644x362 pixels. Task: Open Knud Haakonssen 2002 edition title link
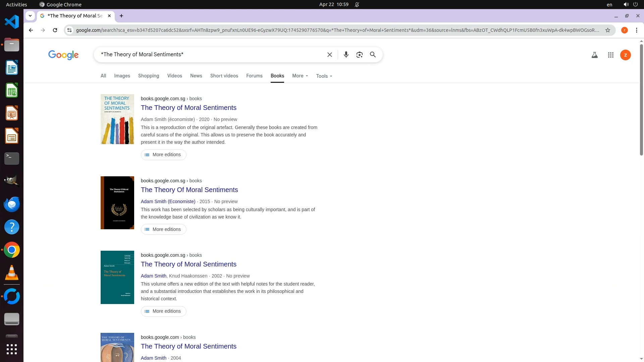189,264
